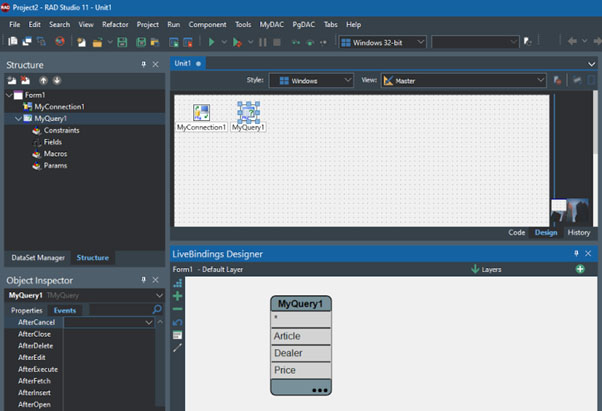Open the PgDAC menu
Image resolution: width=602 pixels, height=411 pixels.
pos(304,25)
